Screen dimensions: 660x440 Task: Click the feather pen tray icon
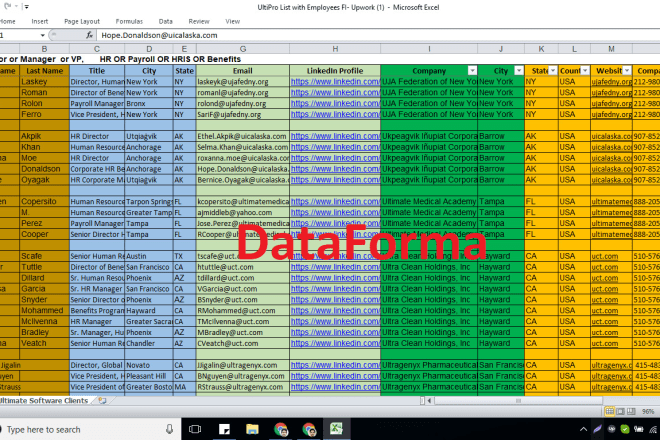click(597, 429)
